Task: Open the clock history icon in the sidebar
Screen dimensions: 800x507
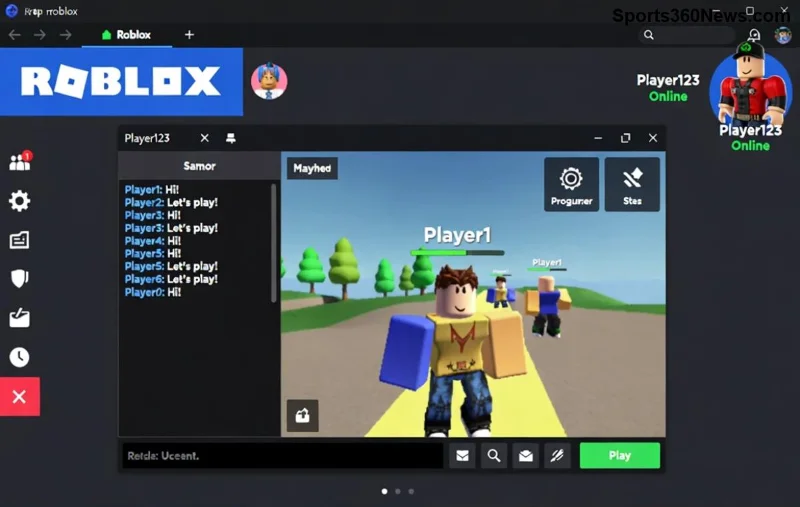Action: click(x=19, y=357)
